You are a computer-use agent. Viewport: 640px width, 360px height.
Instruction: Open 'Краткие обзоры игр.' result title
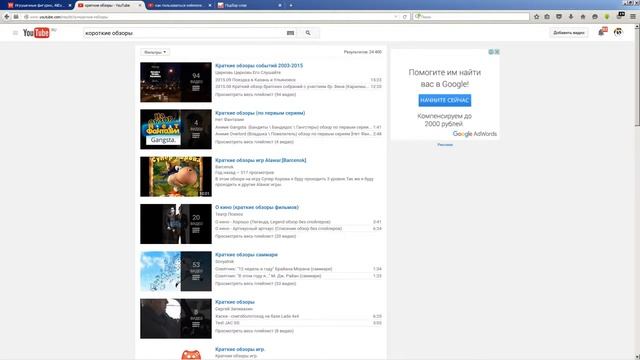pyautogui.click(x=240, y=349)
